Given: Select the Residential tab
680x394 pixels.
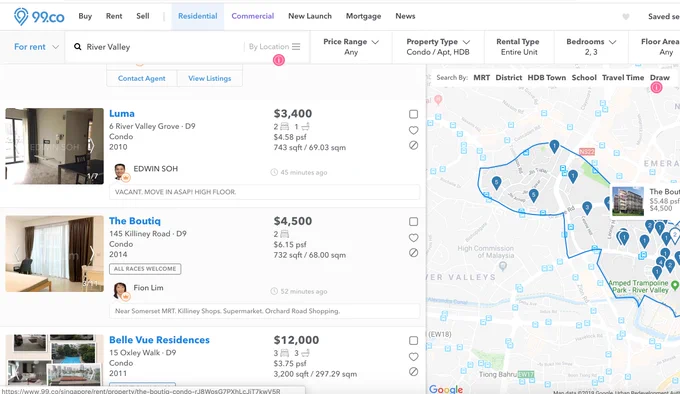Looking at the screenshot, I should [x=198, y=16].
